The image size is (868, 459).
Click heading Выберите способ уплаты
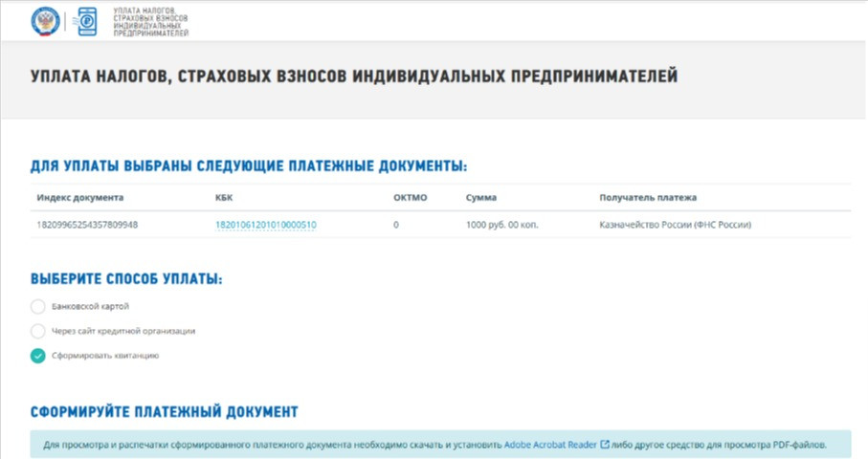point(126,278)
